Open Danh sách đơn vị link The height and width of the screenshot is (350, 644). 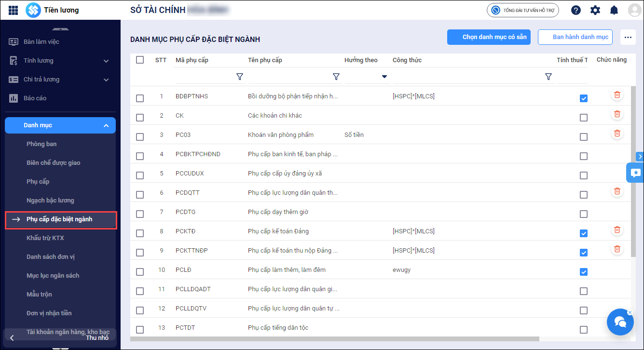(50, 257)
